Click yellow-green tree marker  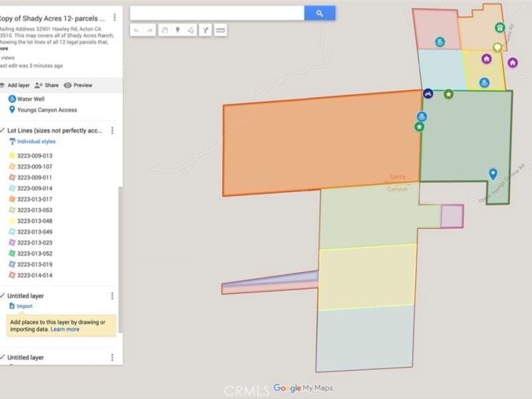[497, 47]
